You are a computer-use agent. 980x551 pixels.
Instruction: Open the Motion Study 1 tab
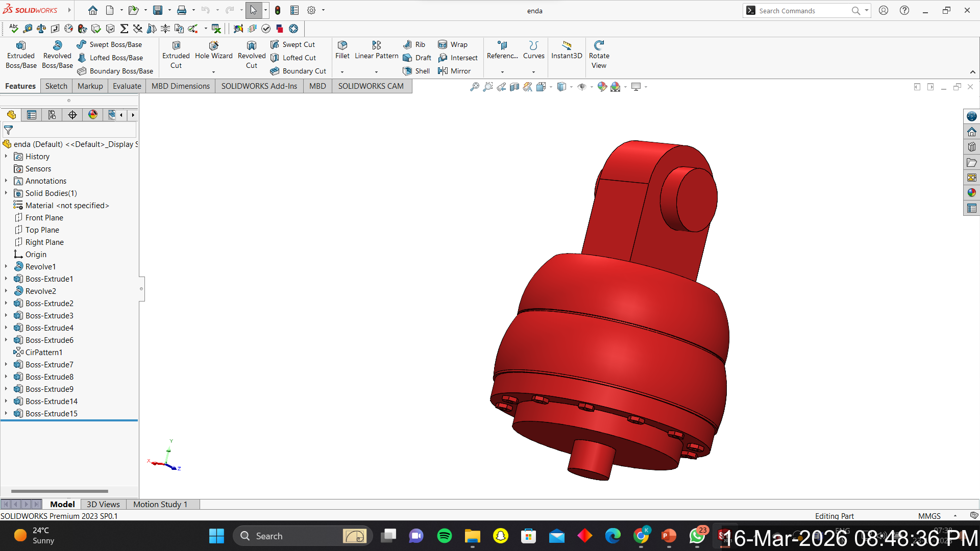tap(160, 504)
